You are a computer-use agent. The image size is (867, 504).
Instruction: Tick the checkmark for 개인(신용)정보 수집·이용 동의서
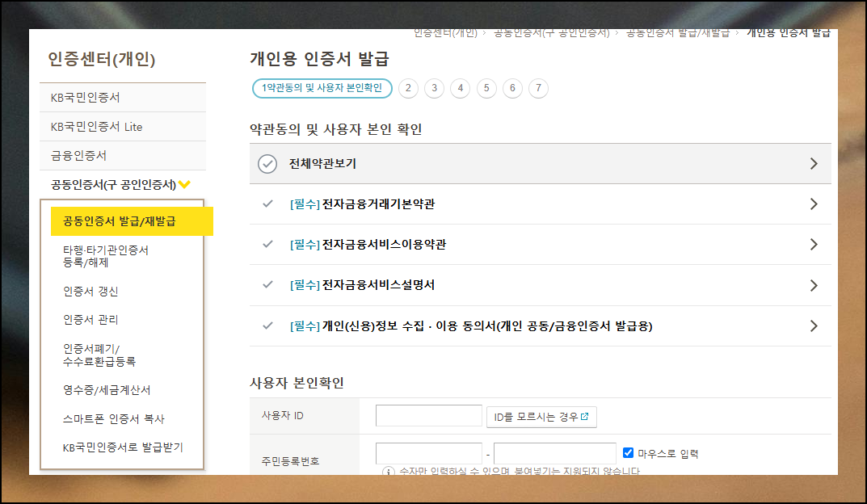267,325
